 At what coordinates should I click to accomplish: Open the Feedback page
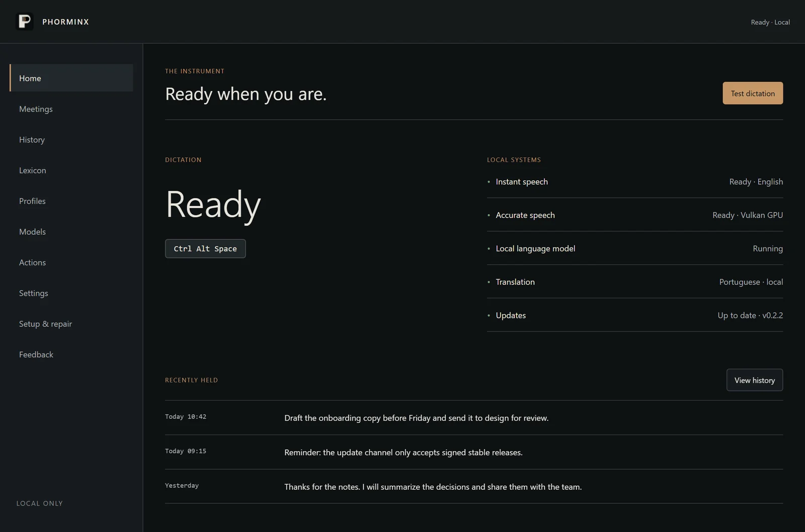[x=71, y=354]
